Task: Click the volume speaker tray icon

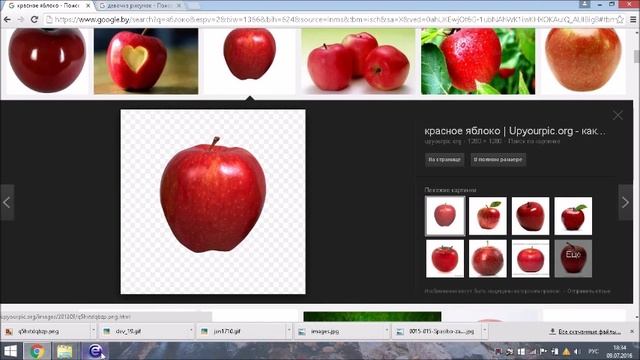Action: coord(577,351)
